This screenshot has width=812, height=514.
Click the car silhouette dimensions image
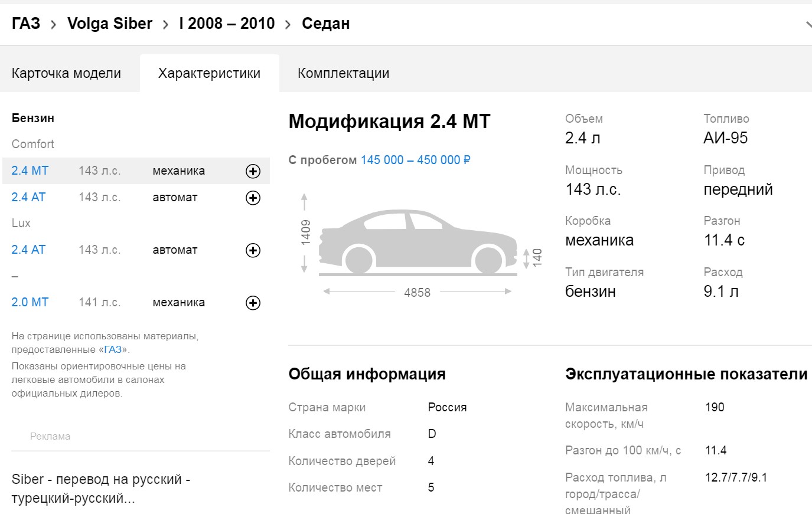click(418, 242)
